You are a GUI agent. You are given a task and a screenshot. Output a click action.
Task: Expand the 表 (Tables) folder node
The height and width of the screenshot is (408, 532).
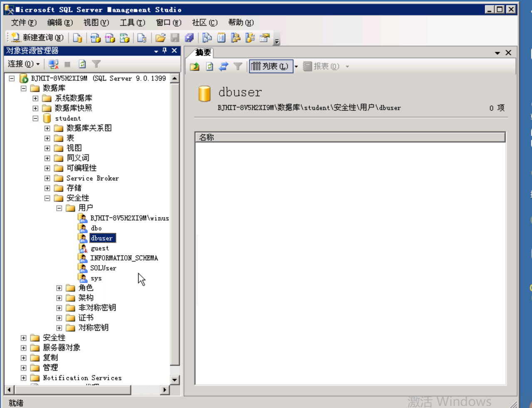tap(47, 138)
